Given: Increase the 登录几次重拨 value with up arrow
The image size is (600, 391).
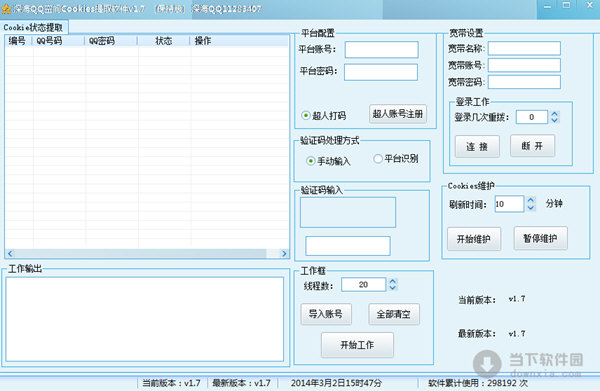Looking at the screenshot, I should point(554,114).
